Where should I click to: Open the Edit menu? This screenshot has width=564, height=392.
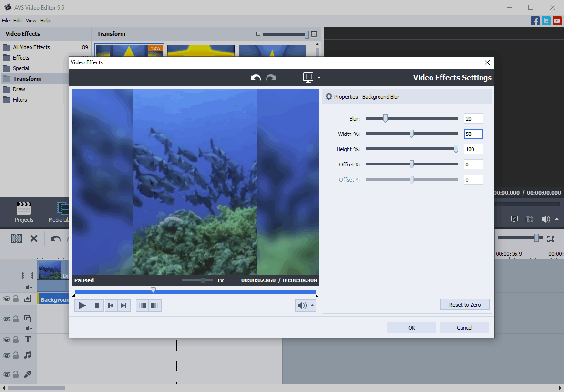coord(18,21)
